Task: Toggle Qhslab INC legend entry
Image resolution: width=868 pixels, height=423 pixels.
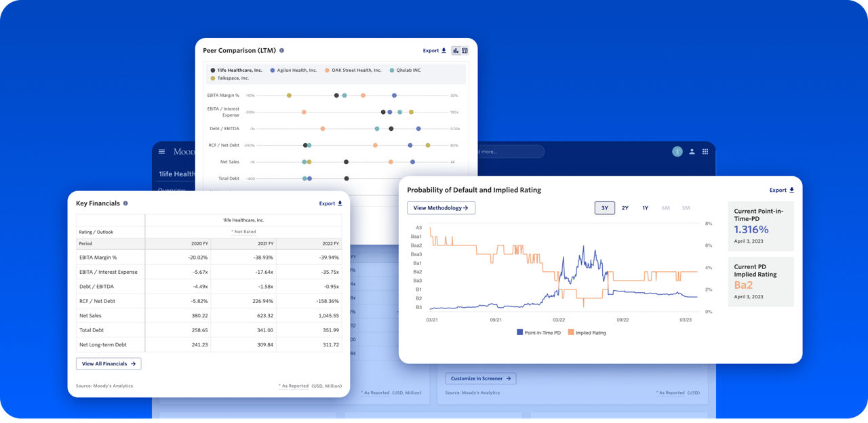Action: (x=405, y=70)
